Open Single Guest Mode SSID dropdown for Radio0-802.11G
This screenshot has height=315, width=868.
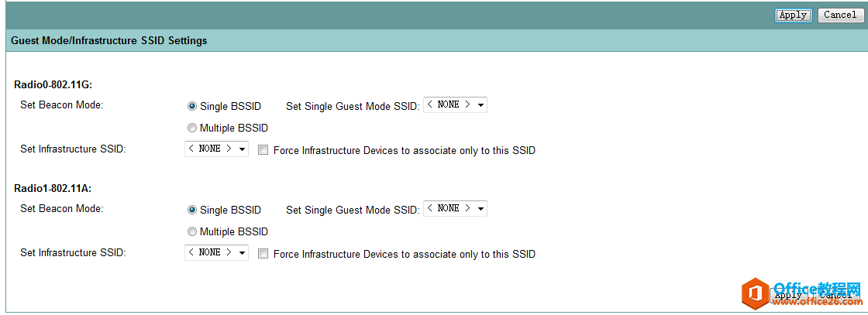(455, 105)
